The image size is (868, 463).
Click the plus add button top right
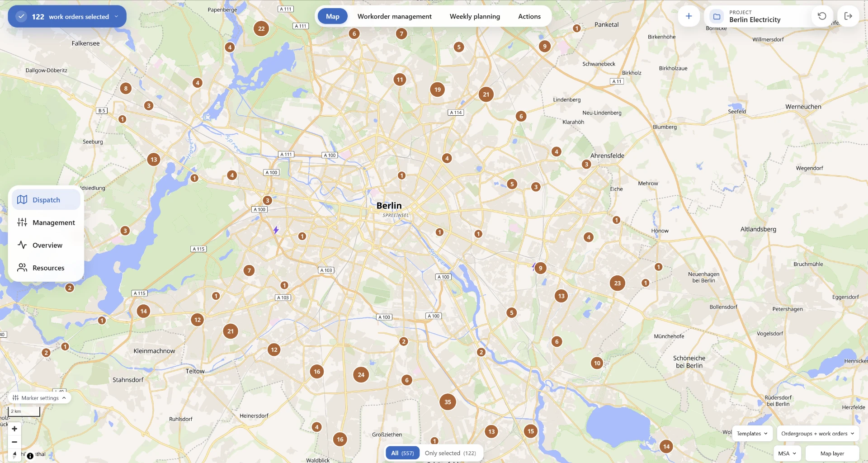tap(689, 16)
